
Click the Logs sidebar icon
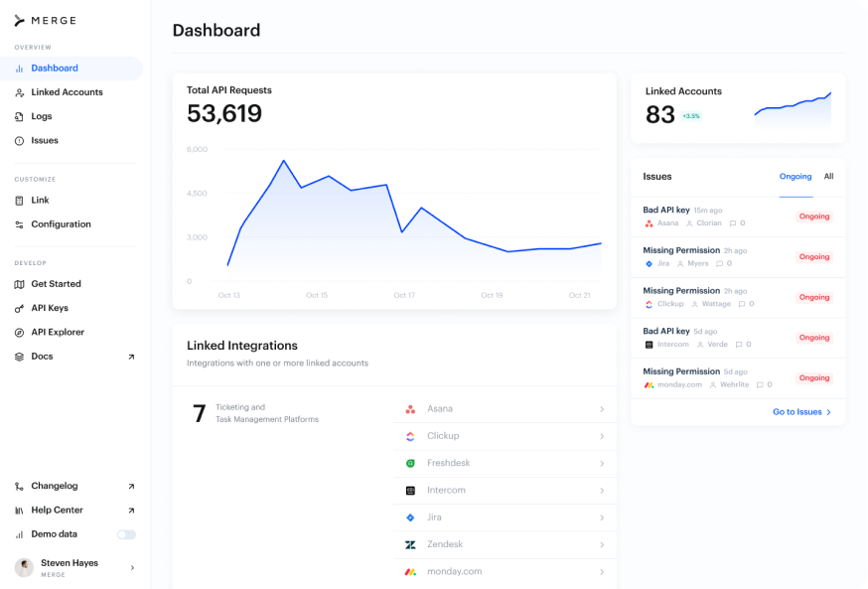coord(19,117)
